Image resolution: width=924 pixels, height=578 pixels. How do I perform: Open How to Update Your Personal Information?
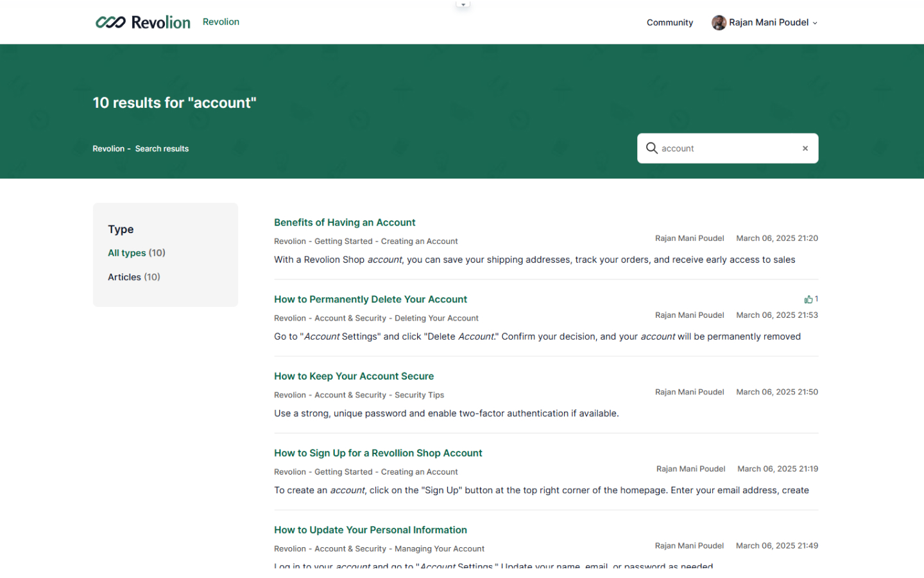(x=370, y=530)
